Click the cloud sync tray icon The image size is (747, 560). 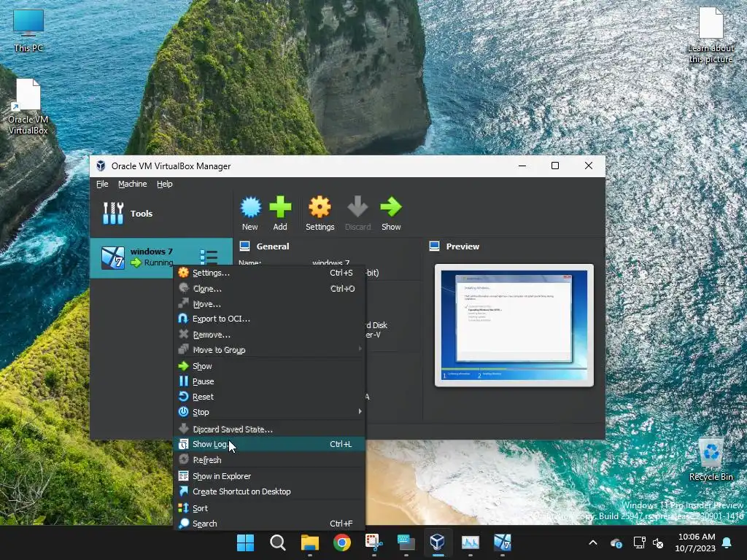tap(616, 542)
